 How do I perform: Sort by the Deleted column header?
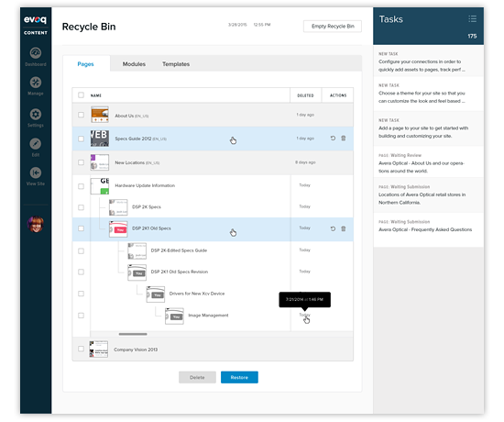coord(305,95)
